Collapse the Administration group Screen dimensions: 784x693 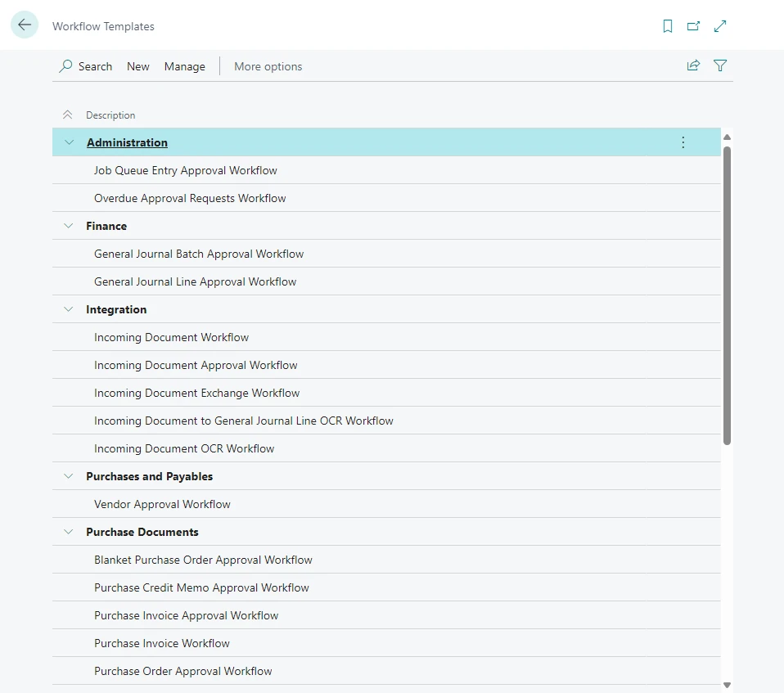[x=69, y=142]
